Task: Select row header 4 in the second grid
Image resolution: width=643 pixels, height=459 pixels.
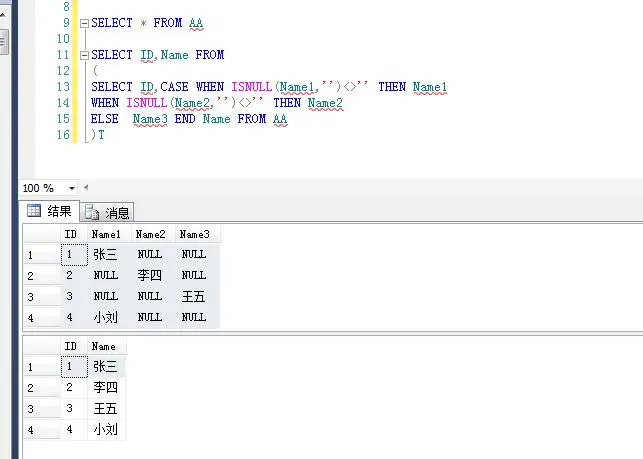Action: pos(42,430)
